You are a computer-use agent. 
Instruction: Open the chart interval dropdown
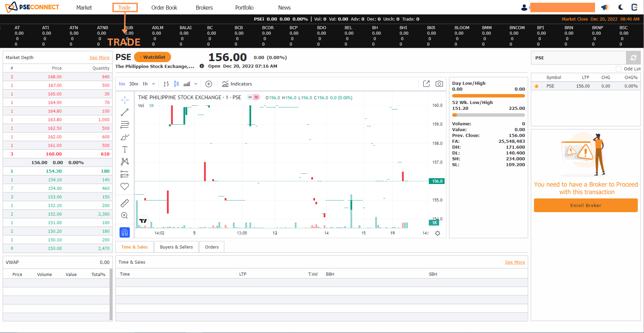pyautogui.click(x=153, y=83)
